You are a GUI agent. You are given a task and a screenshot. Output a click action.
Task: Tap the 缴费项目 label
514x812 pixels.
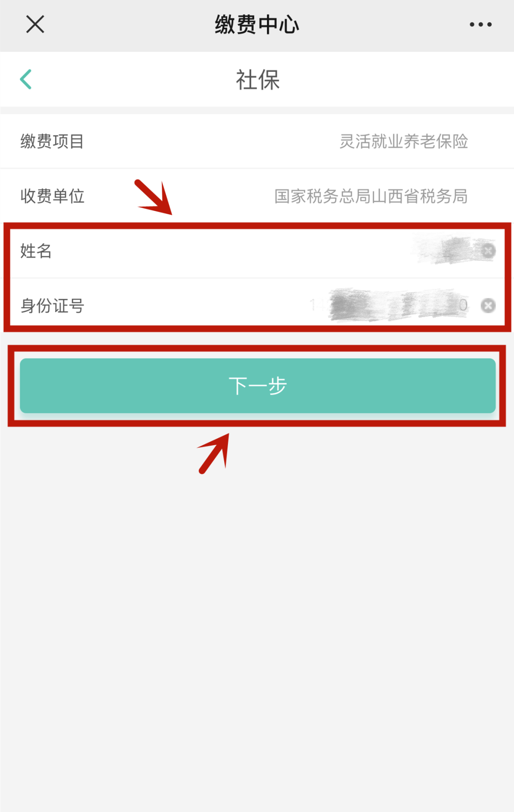52,141
